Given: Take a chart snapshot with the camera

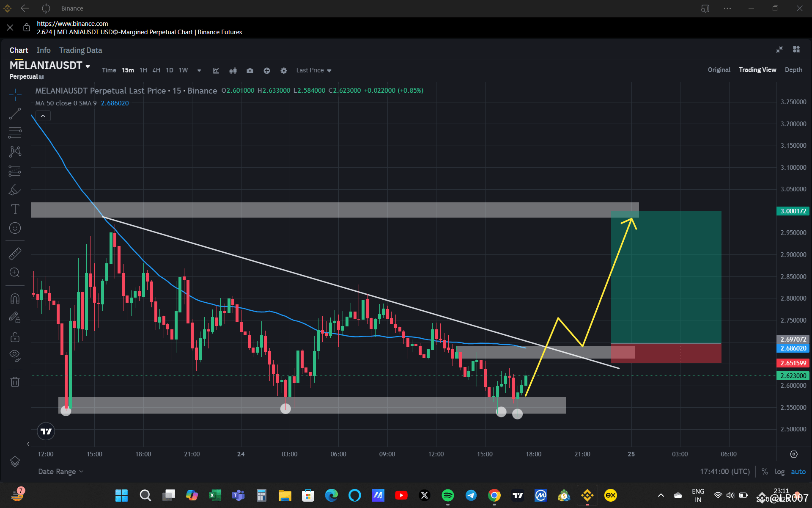Looking at the screenshot, I should coord(250,70).
